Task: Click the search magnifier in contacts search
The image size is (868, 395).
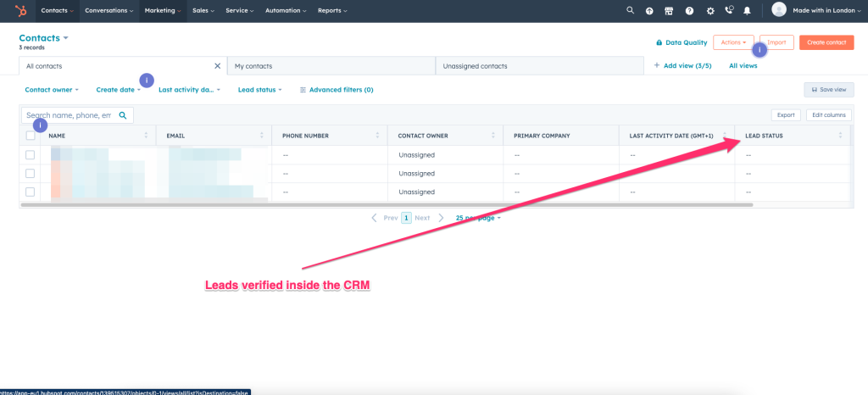Action: point(123,115)
